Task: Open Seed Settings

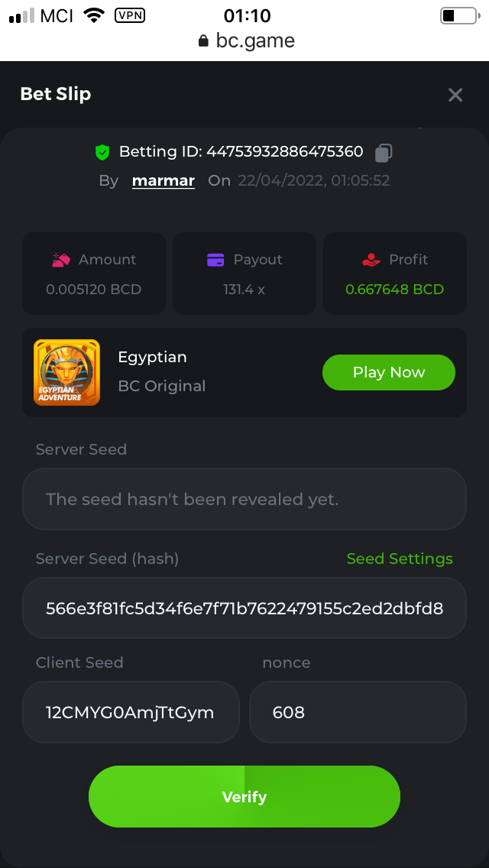Action: tap(400, 559)
